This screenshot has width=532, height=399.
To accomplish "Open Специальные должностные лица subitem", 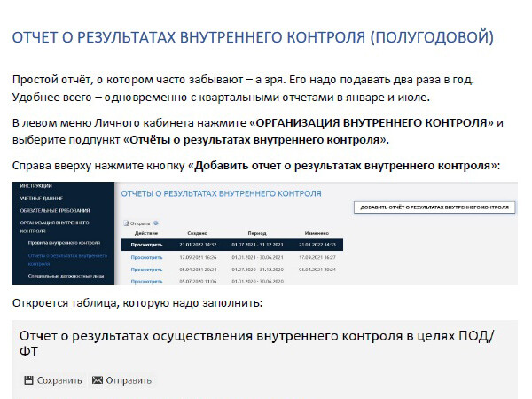I will click(x=66, y=276).
